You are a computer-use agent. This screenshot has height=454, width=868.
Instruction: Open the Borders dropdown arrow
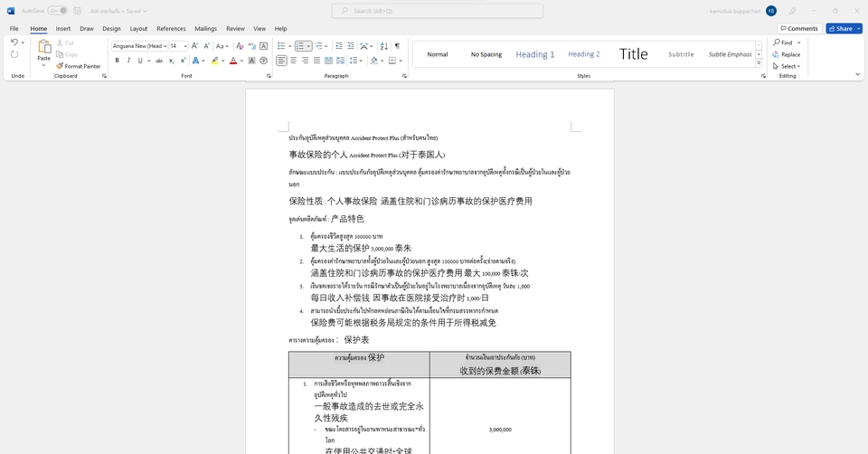tap(401, 61)
